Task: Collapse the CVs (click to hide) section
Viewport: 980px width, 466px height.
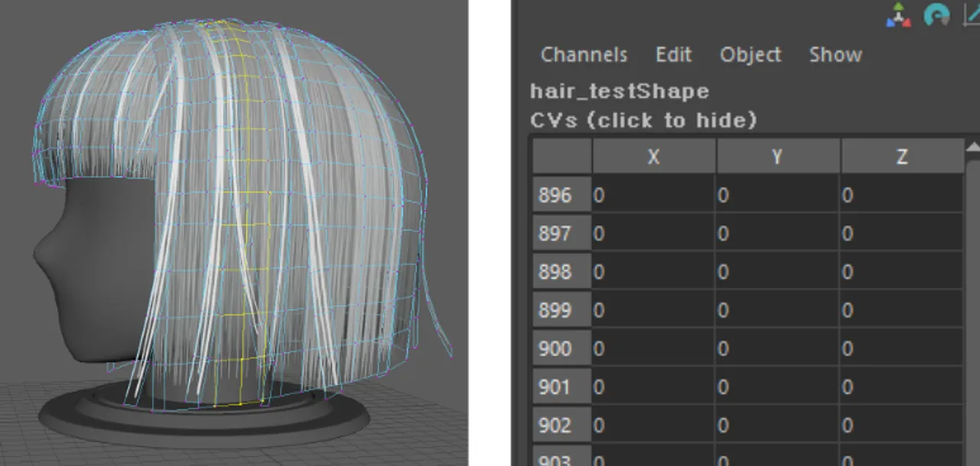Action: pos(643,120)
